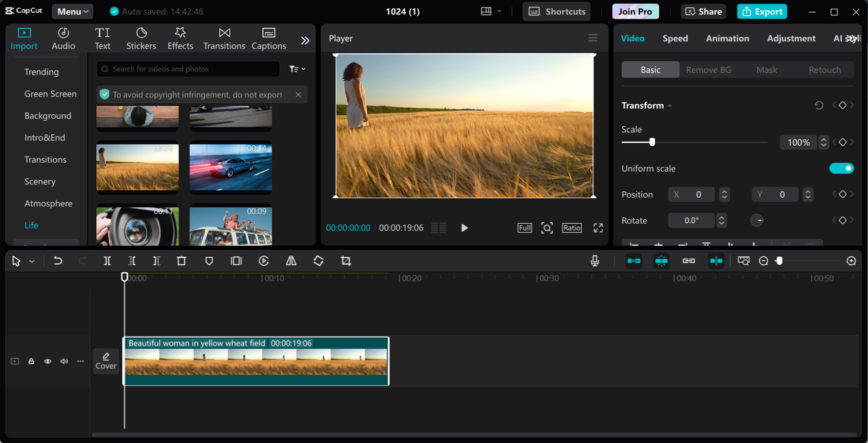Image resolution: width=868 pixels, height=443 pixels.
Task: Click the player zoom magnifier frame icon
Action: (x=547, y=228)
